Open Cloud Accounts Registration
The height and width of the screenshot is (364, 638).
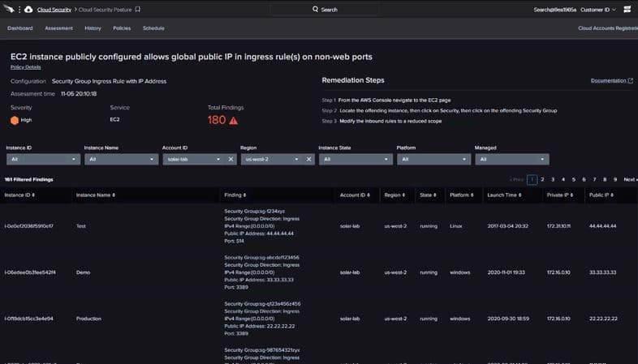[x=608, y=28]
